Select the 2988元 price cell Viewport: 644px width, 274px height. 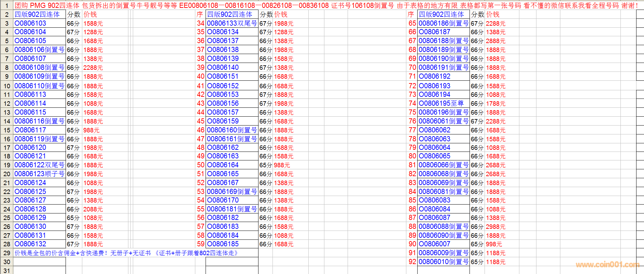click(495, 227)
